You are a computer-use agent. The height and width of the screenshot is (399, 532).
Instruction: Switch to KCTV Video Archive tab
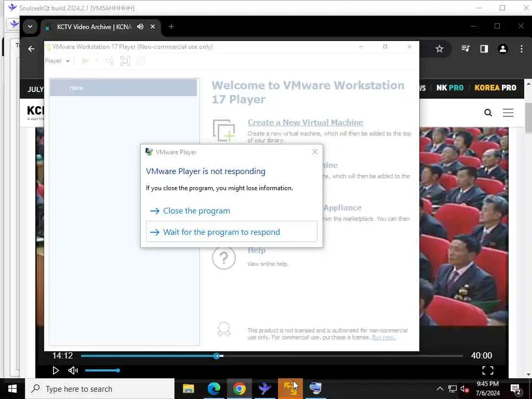pos(95,26)
